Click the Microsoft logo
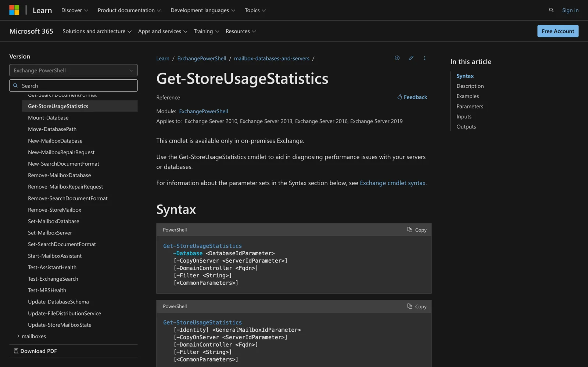 coord(14,10)
